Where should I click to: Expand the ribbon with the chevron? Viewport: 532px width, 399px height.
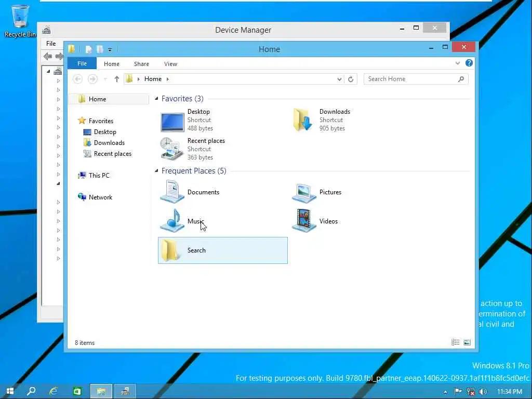[458, 63]
